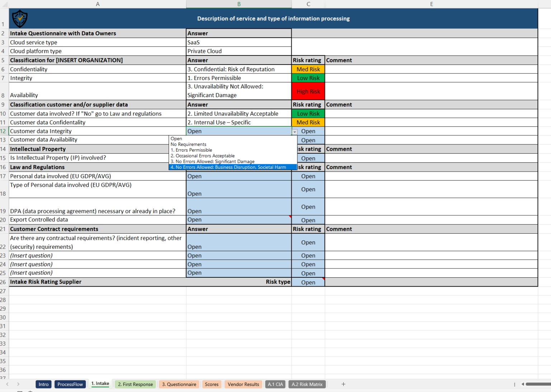Screen dimensions: 551x392
Task: Open the A.2 Risk Matrix tab
Action: pos(307,384)
